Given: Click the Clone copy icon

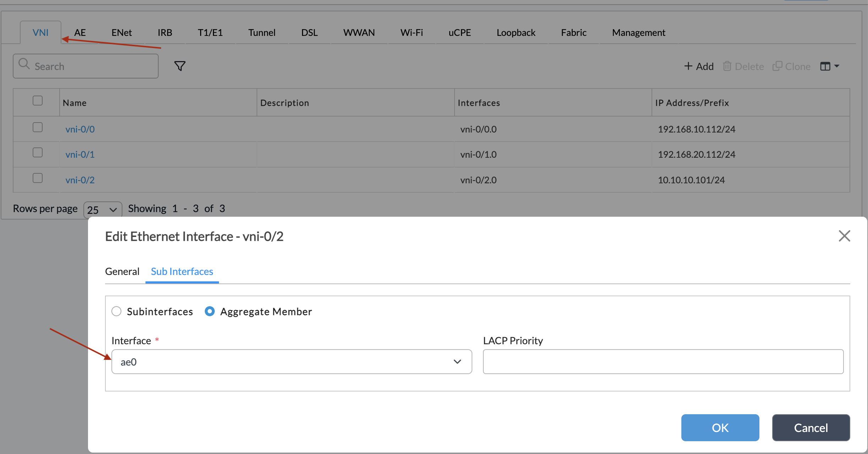Looking at the screenshot, I should 777,66.
